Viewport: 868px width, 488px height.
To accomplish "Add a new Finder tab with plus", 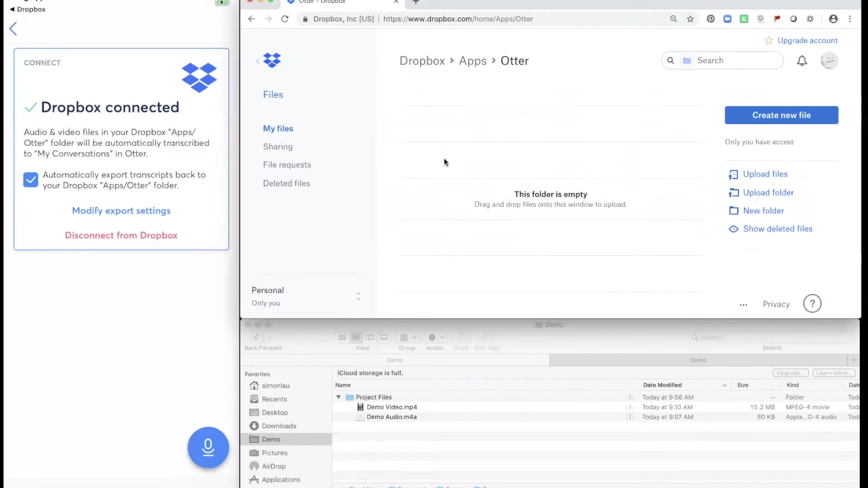I will [x=854, y=361].
